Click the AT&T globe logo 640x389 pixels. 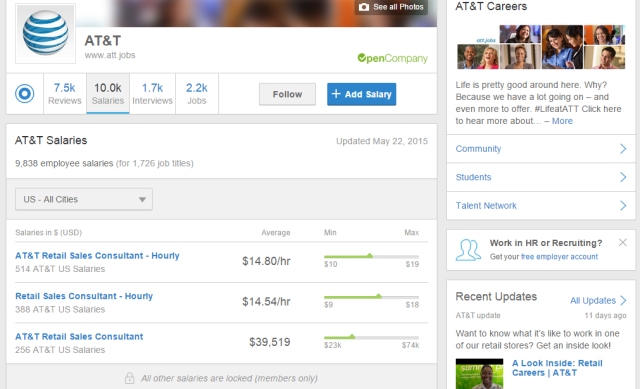pyautogui.click(x=45, y=33)
